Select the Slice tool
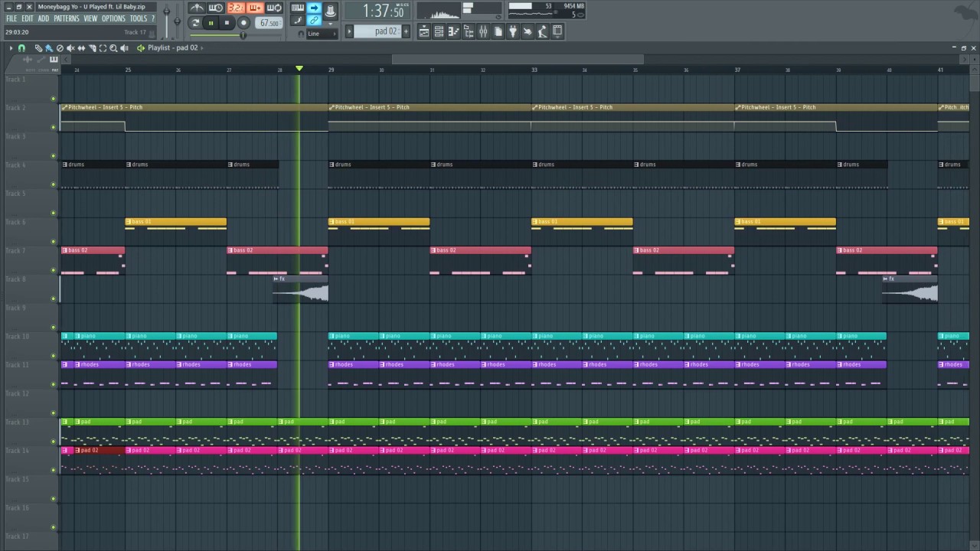This screenshot has width=980, height=551. point(93,48)
